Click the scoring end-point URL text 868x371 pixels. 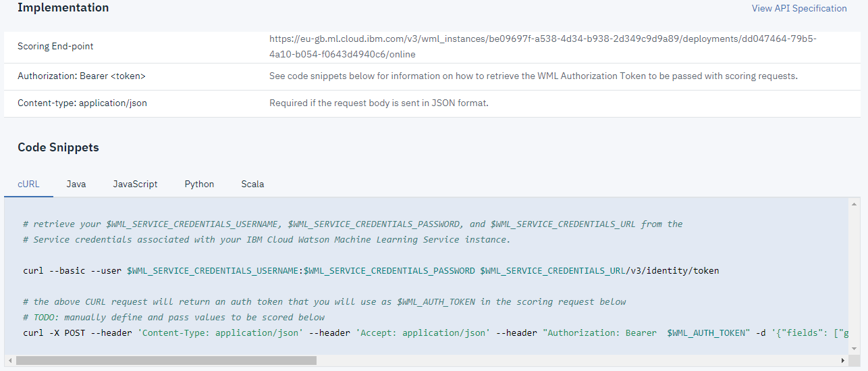[543, 47]
